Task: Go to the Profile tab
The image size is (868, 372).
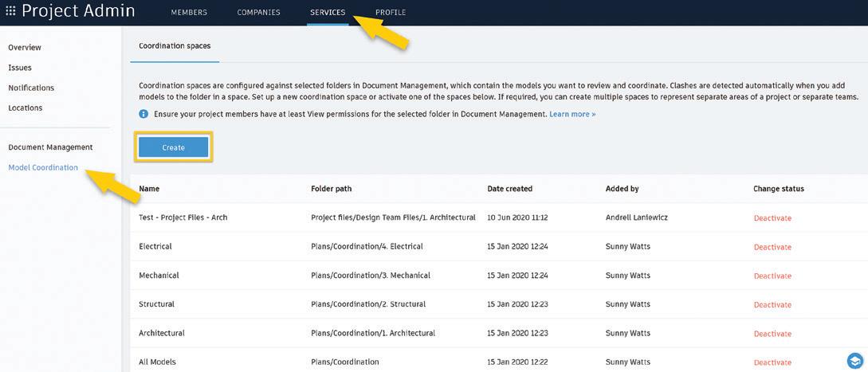Action: pyautogui.click(x=391, y=12)
